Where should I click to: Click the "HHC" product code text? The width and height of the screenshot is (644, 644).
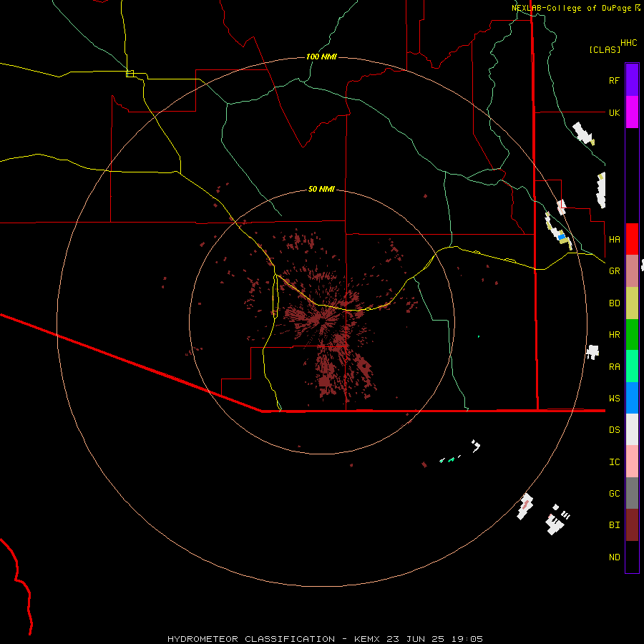click(628, 43)
